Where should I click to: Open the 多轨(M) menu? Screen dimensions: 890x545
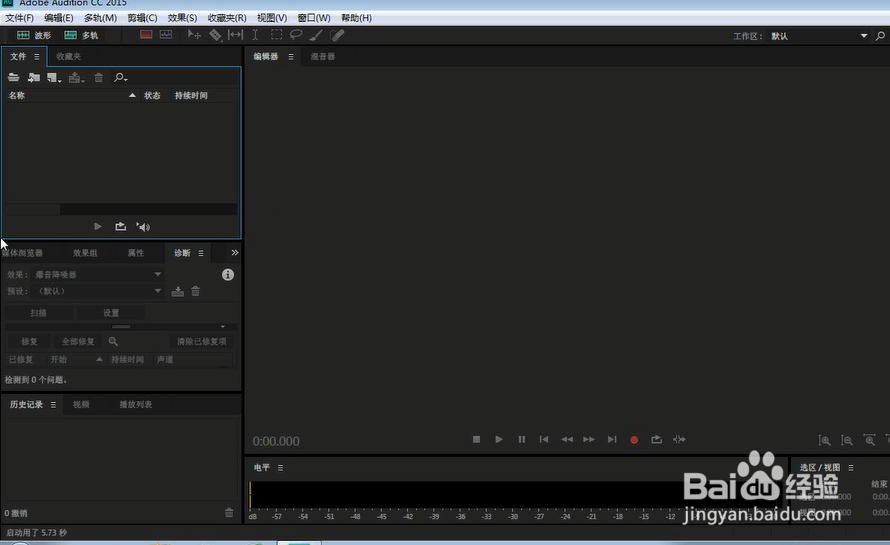(x=100, y=18)
